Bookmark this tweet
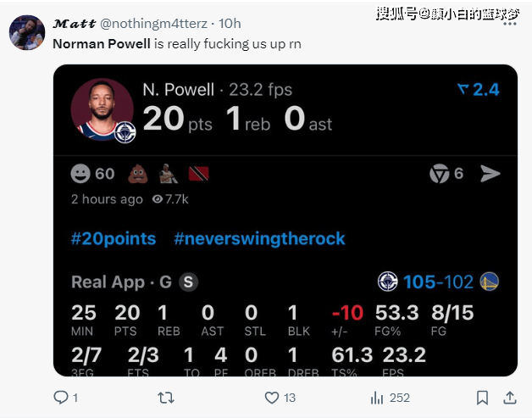This screenshot has height=418, width=532. point(482,398)
